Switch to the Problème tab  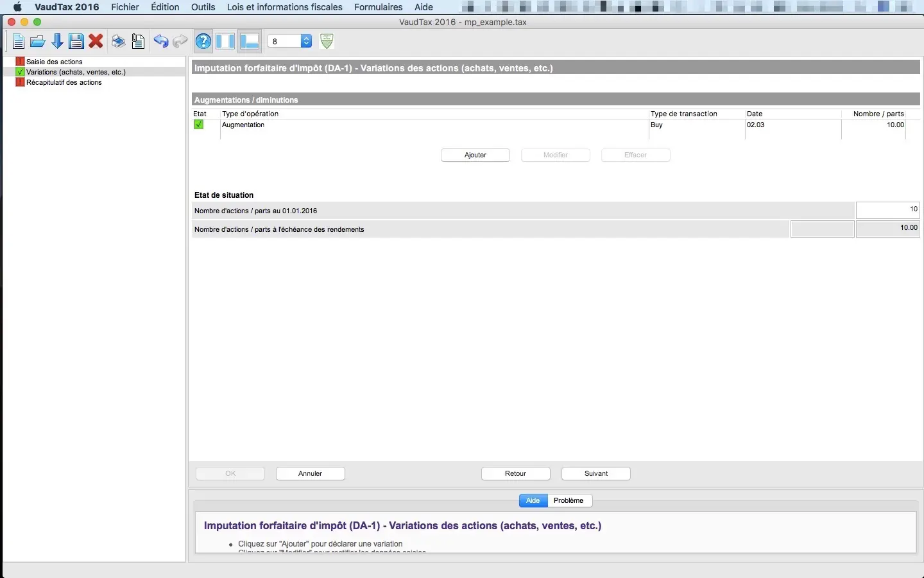pyautogui.click(x=569, y=500)
